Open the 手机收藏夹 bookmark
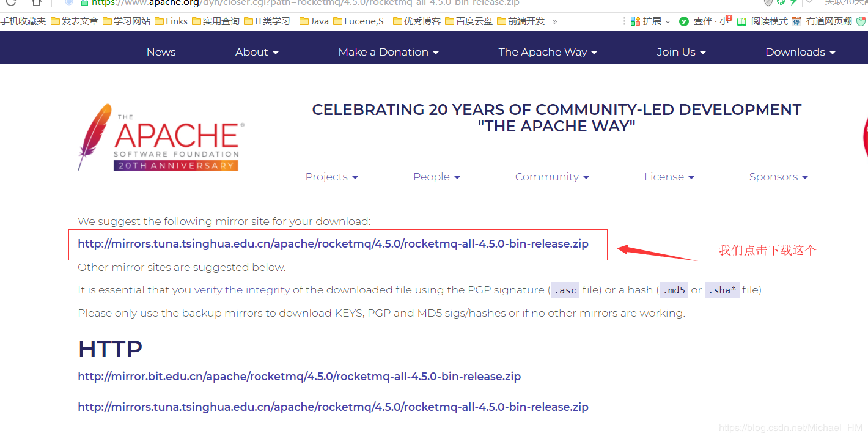The height and width of the screenshot is (439, 868). [23, 21]
